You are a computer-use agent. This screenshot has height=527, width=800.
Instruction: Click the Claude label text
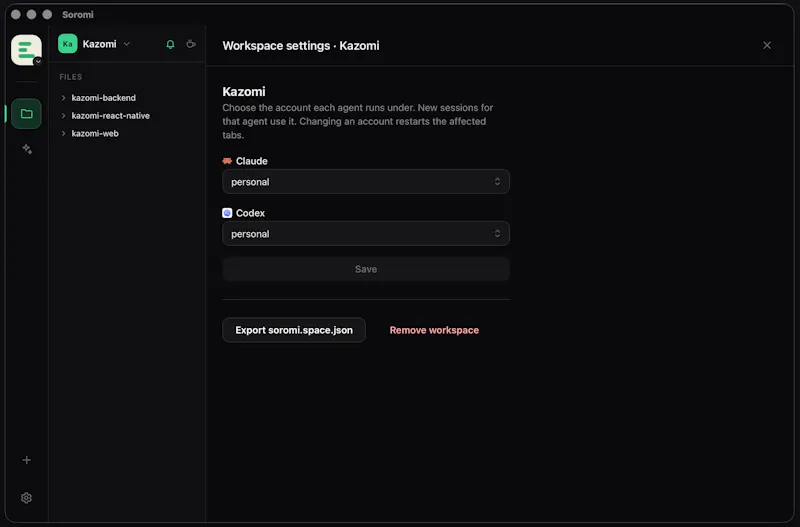252,161
